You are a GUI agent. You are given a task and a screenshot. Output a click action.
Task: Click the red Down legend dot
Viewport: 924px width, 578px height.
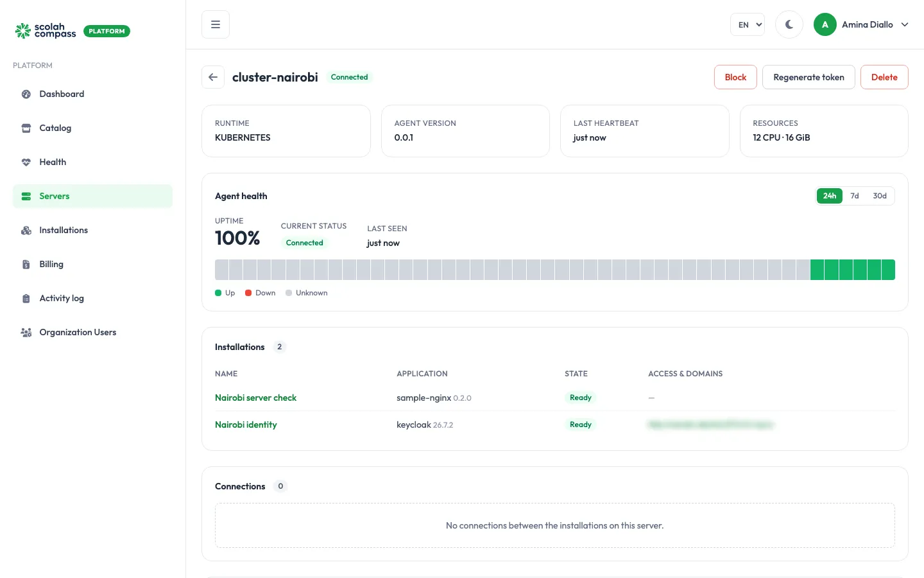pyautogui.click(x=248, y=293)
